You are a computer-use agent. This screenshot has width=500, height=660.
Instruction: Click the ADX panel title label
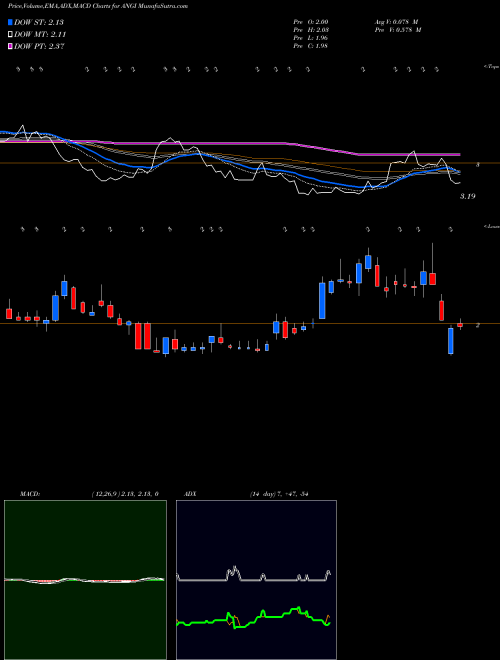190,494
